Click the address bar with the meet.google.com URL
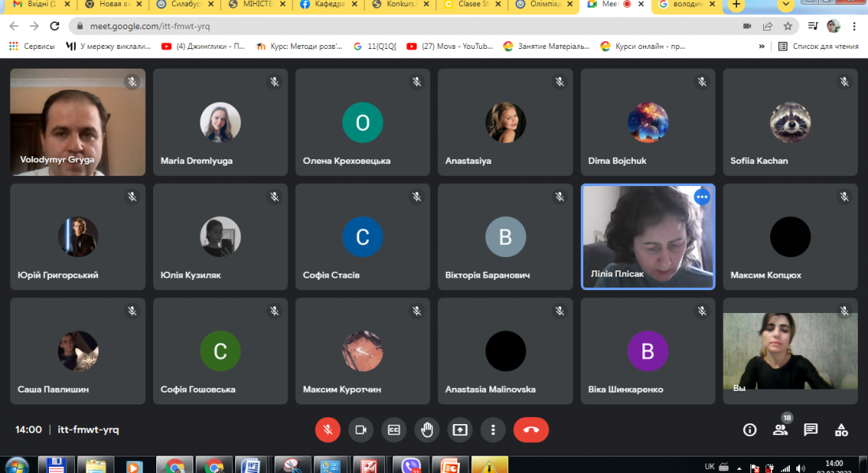Screen dimensions: 868x473 (395, 26)
